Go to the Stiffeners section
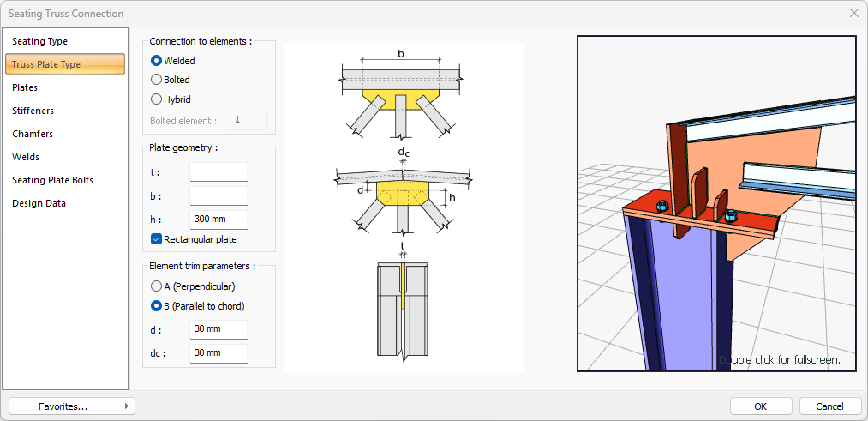The image size is (868, 421). pos(33,111)
